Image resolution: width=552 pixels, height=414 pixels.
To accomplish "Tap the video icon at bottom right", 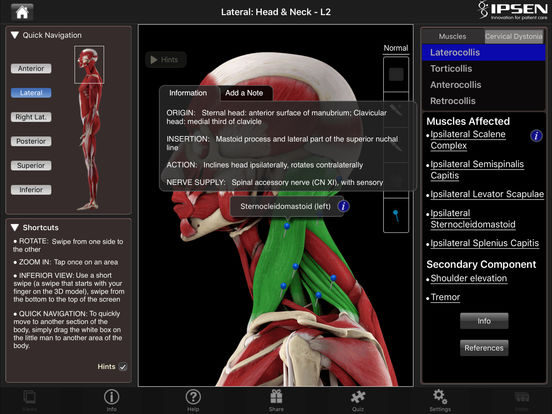I will 522,400.
